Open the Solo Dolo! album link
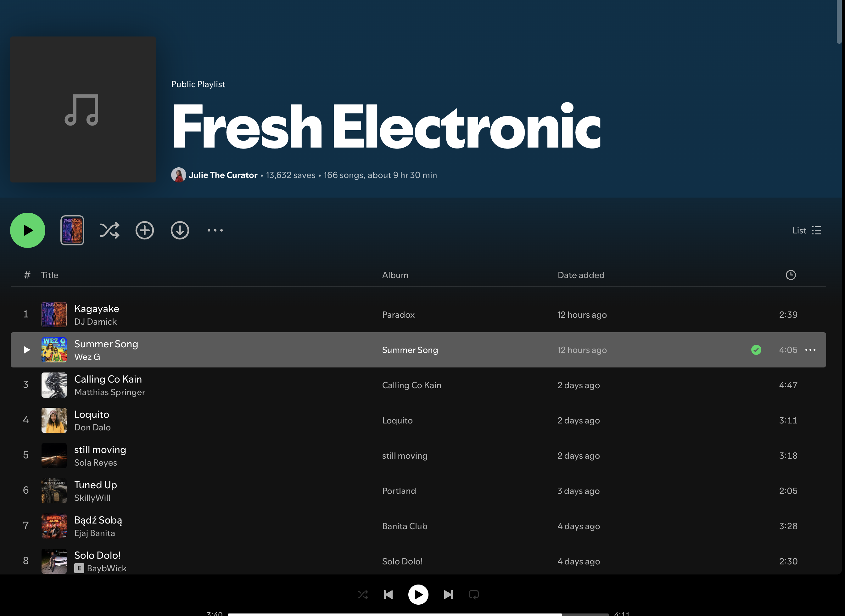The image size is (845, 616). (402, 561)
